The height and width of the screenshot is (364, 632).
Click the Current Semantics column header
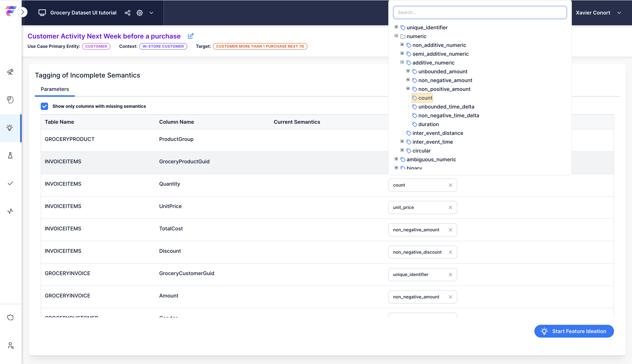pos(297,122)
